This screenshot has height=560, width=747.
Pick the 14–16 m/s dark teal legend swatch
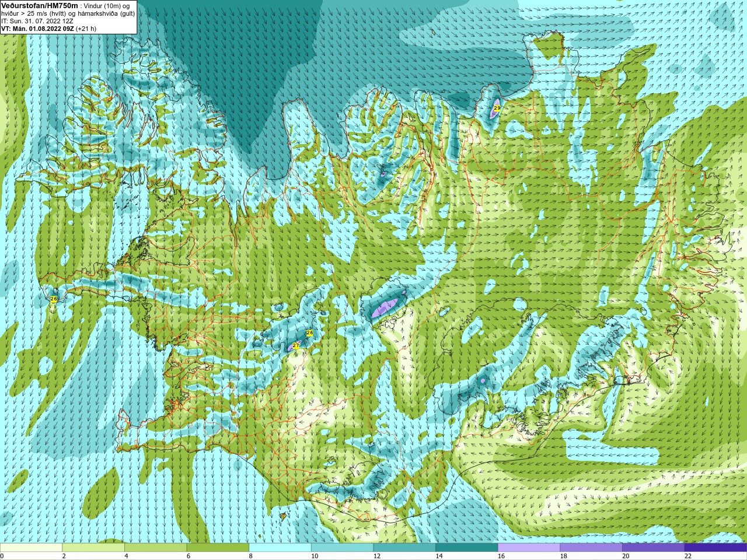click(467, 548)
